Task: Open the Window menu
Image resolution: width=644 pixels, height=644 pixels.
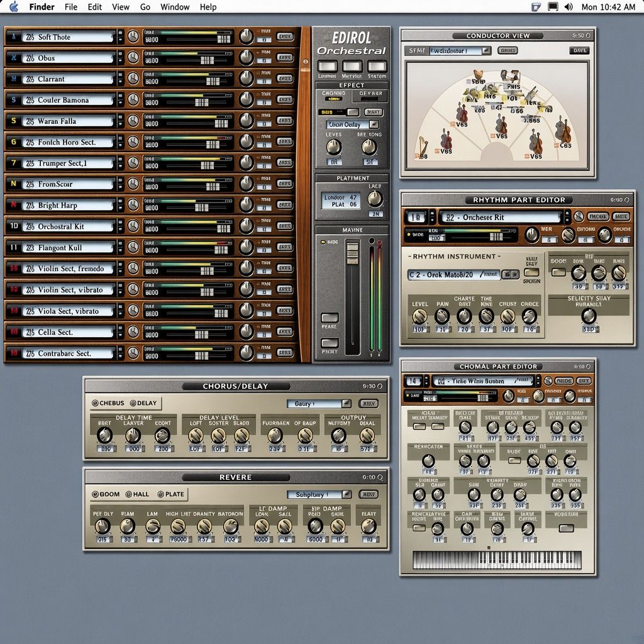Action: click(175, 7)
